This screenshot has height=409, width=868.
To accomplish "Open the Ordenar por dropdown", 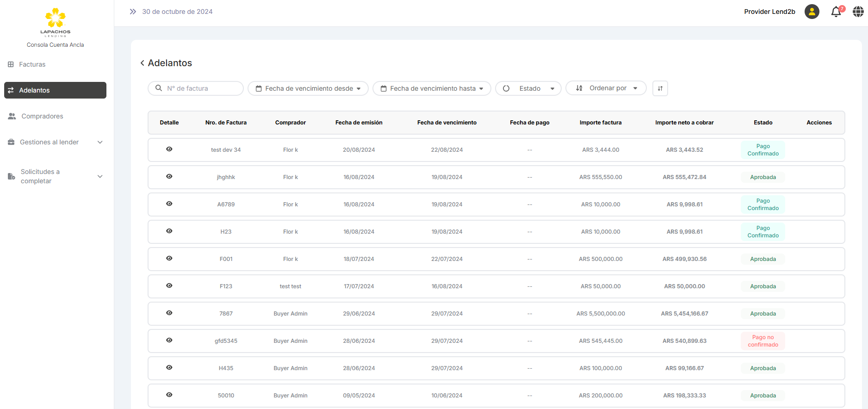I will coord(606,88).
